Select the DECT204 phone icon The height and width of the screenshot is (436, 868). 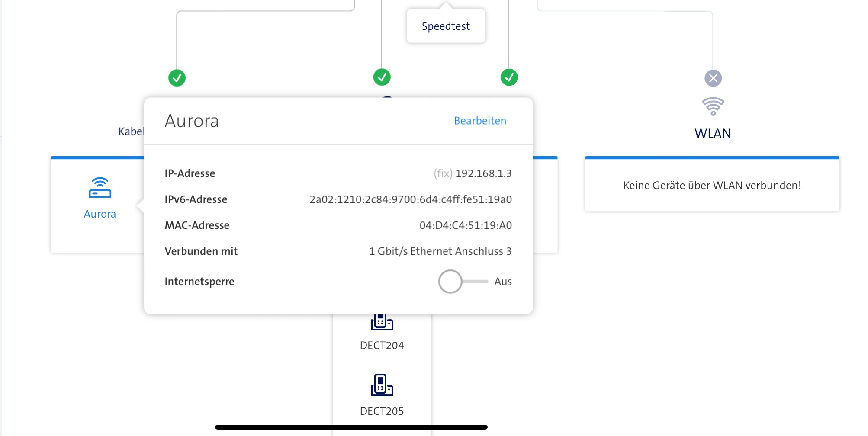coord(382,323)
